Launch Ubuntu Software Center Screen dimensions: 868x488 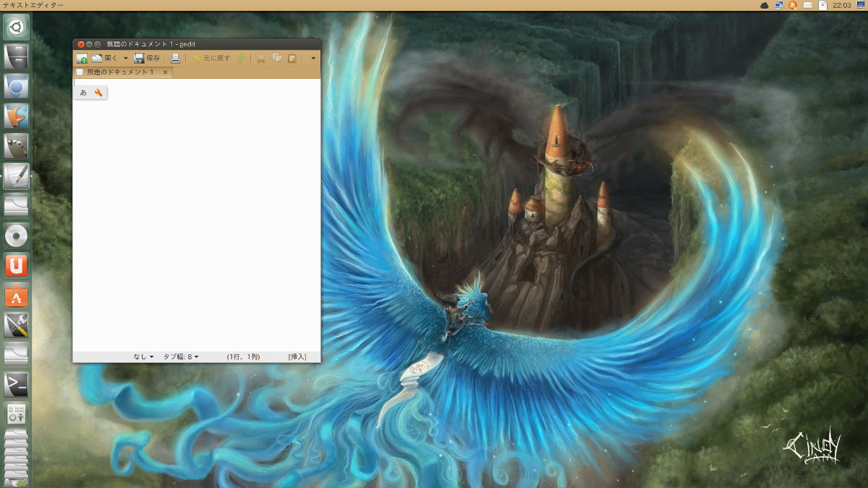coord(16,295)
